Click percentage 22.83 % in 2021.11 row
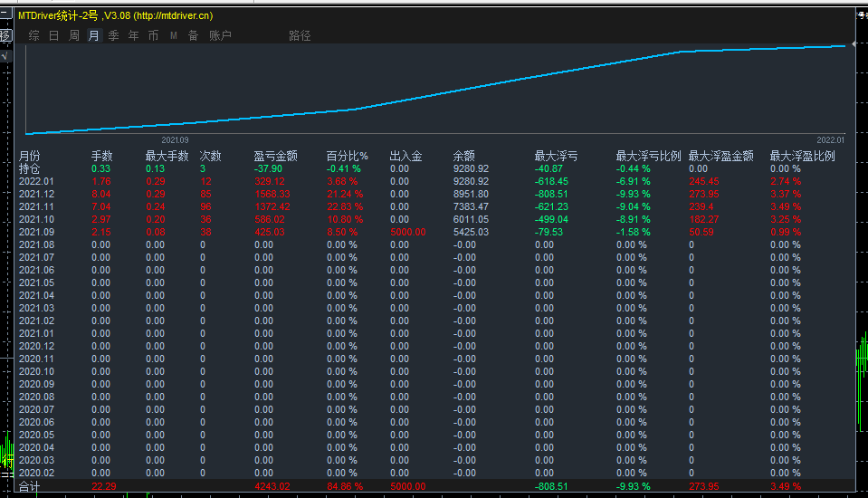 point(345,206)
